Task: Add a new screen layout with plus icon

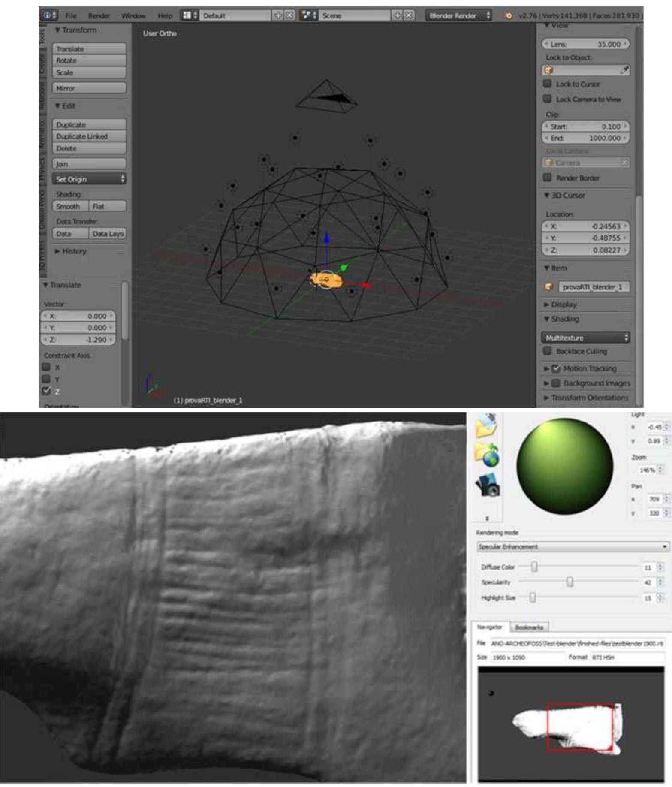Action: tap(278, 15)
